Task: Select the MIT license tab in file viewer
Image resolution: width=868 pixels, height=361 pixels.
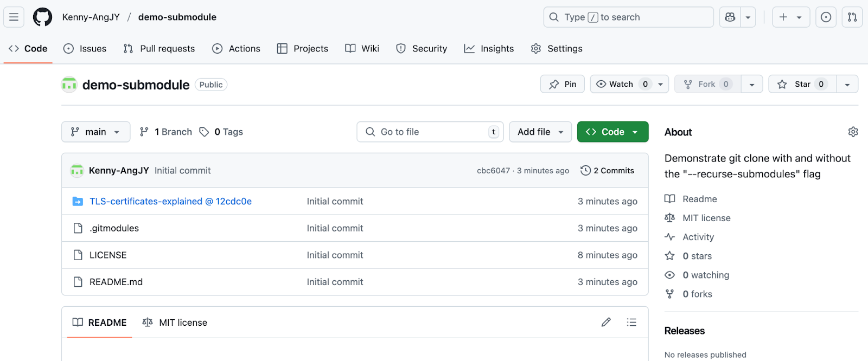Action: coord(175,323)
